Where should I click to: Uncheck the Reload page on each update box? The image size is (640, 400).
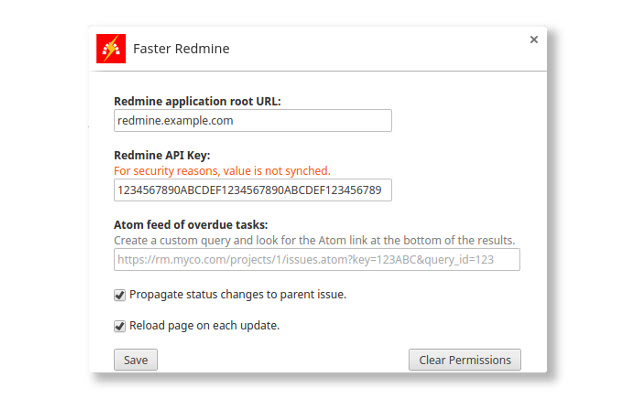[x=120, y=326]
